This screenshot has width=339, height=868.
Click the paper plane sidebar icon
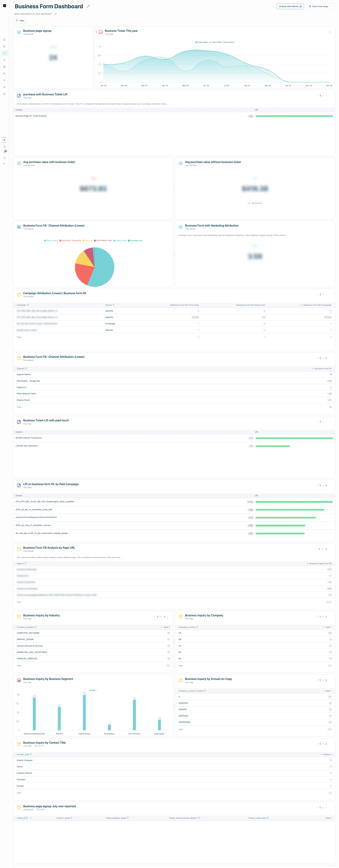tap(4, 60)
